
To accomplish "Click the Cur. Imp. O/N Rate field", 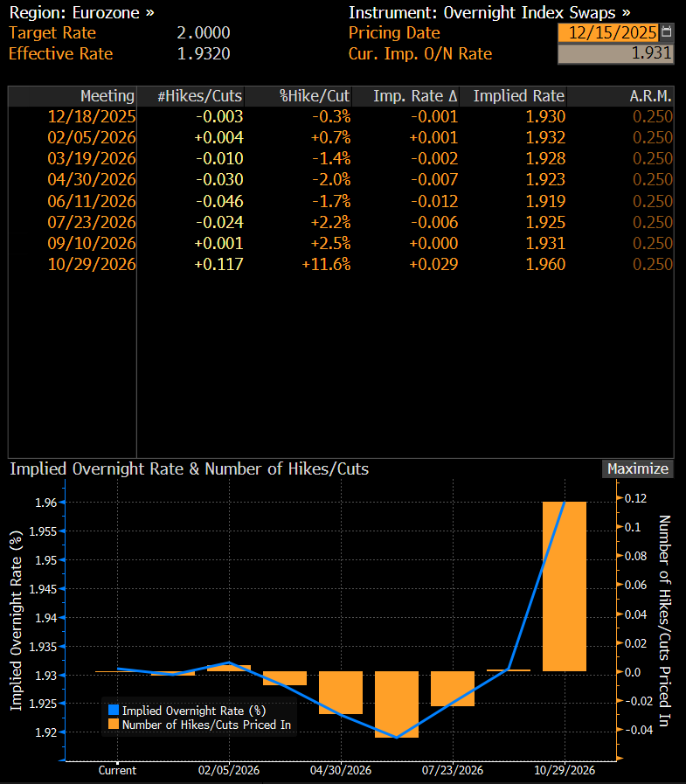I will pos(615,53).
